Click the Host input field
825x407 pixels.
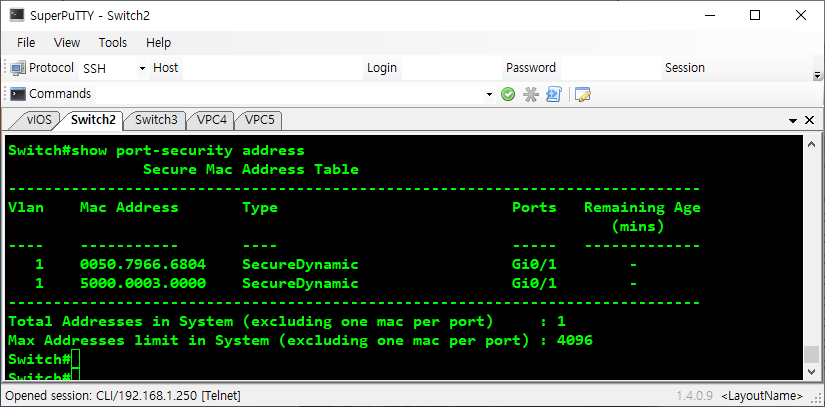point(273,68)
